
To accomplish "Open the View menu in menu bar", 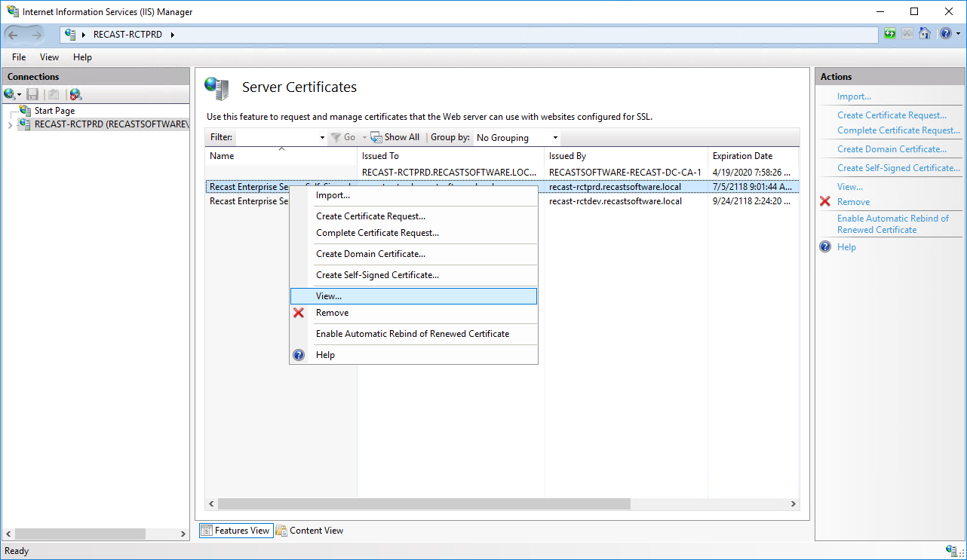I will click(x=49, y=57).
